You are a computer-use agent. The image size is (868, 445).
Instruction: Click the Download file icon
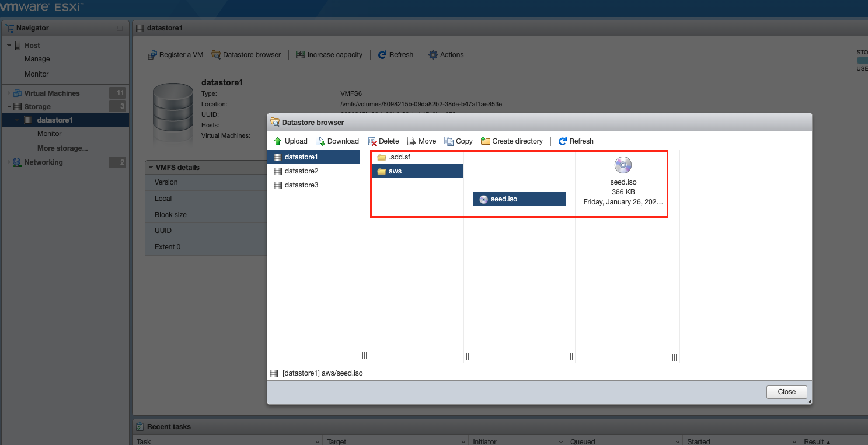pos(320,141)
